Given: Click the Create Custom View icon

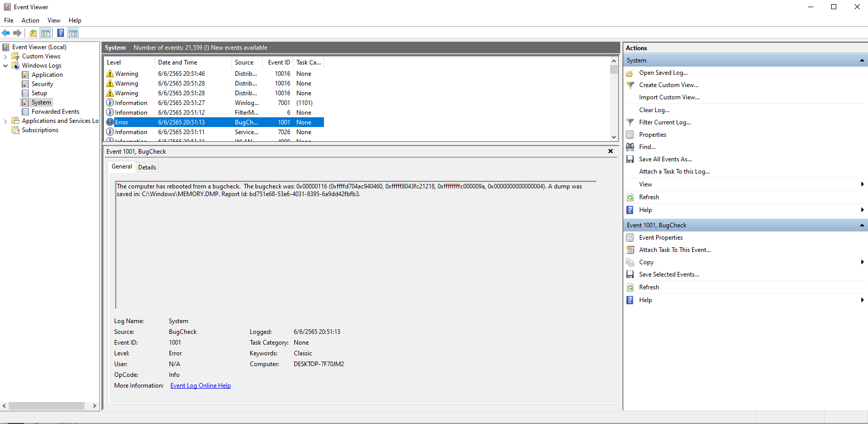Looking at the screenshot, I should (630, 85).
